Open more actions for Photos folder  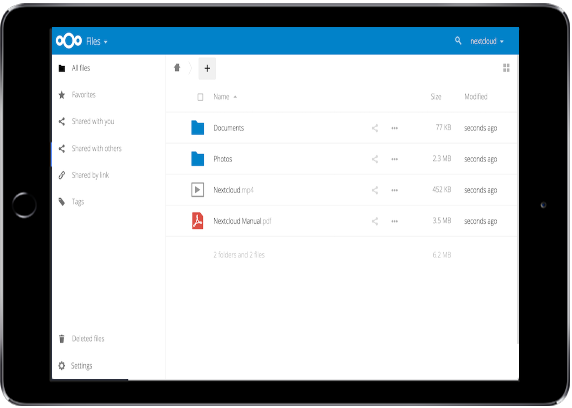point(394,159)
